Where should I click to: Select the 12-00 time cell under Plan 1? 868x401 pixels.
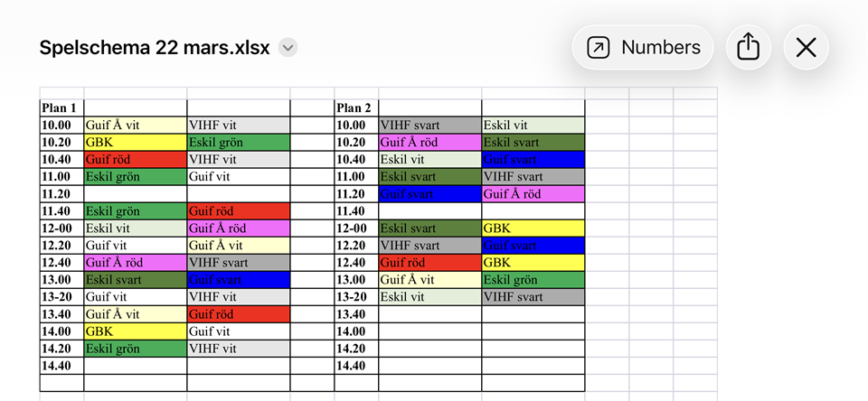[61, 228]
